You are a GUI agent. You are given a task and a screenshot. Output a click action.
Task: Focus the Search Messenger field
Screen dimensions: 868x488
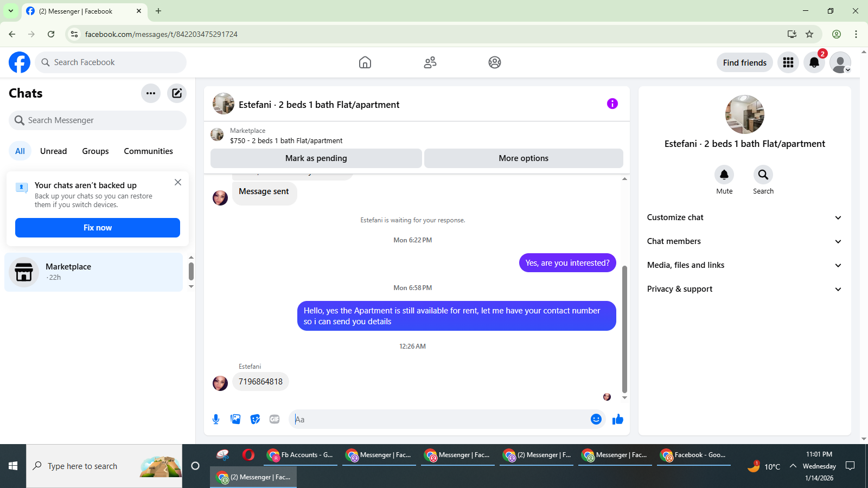tap(98, 120)
